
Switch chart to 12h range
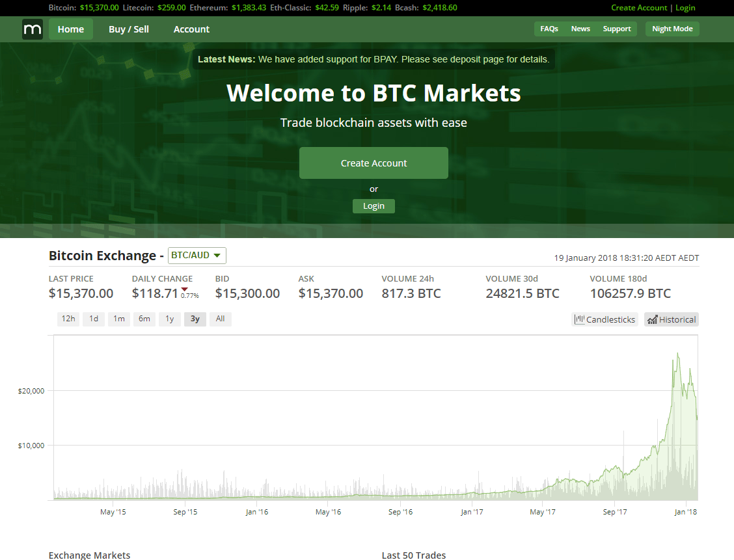click(68, 319)
